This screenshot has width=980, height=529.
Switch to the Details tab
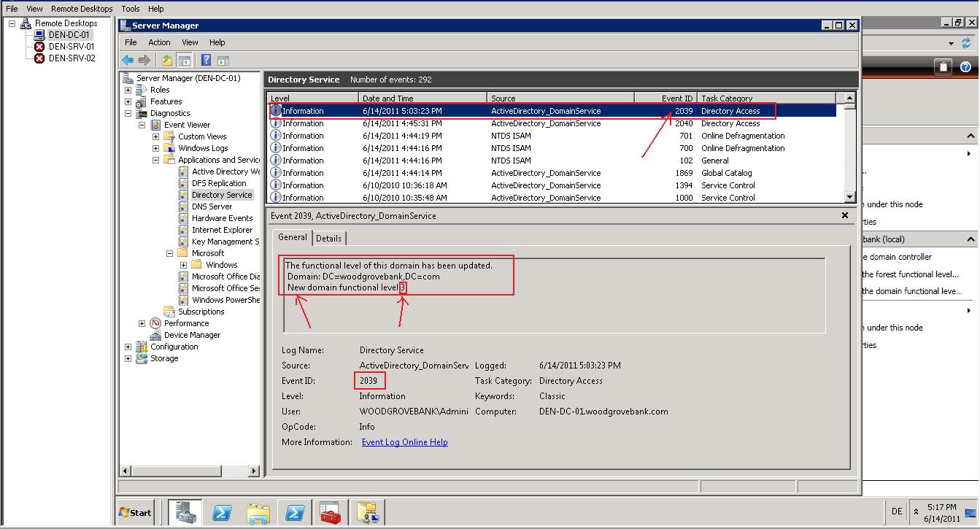click(328, 238)
